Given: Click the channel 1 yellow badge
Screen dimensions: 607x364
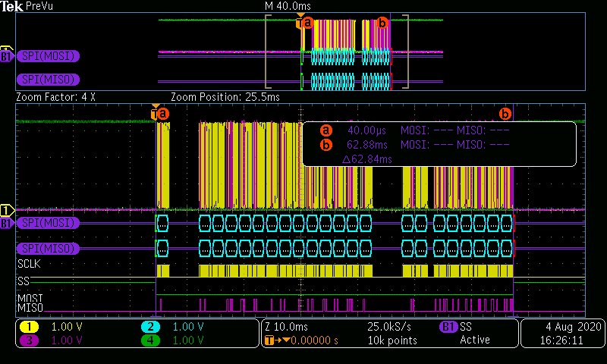Looking at the screenshot, I should [29, 327].
